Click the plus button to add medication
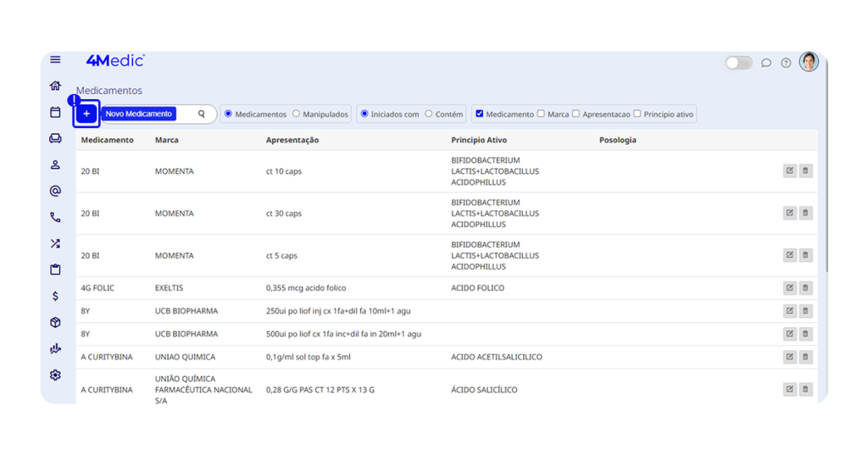This screenshot has width=868, height=456. (86, 114)
